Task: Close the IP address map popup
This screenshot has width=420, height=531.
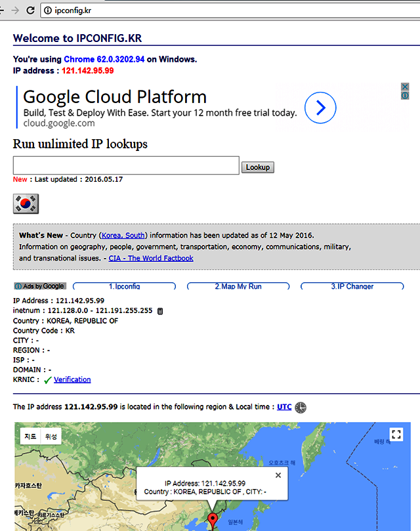Action: click(278, 475)
